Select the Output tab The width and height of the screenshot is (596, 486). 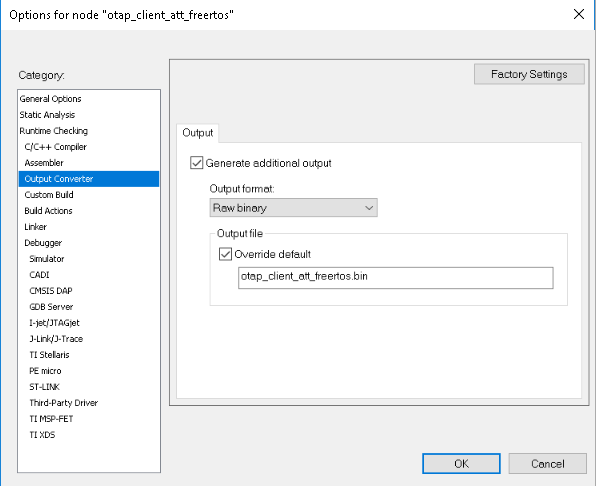pos(198,133)
